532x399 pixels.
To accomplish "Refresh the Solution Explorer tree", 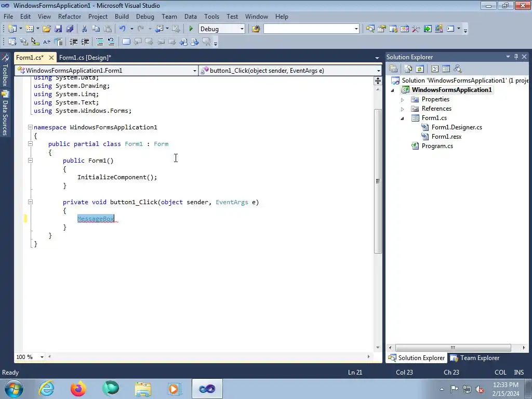I will pos(420,69).
